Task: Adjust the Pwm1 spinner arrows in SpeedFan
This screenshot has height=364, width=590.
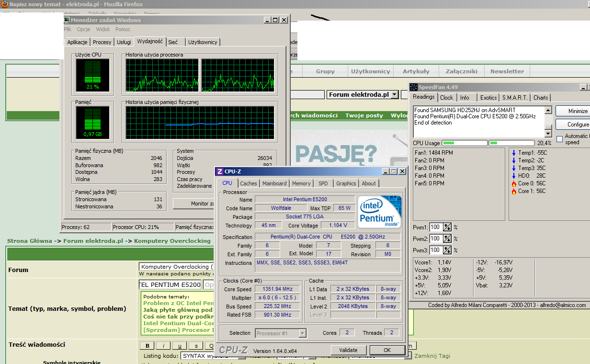Action: [447, 227]
